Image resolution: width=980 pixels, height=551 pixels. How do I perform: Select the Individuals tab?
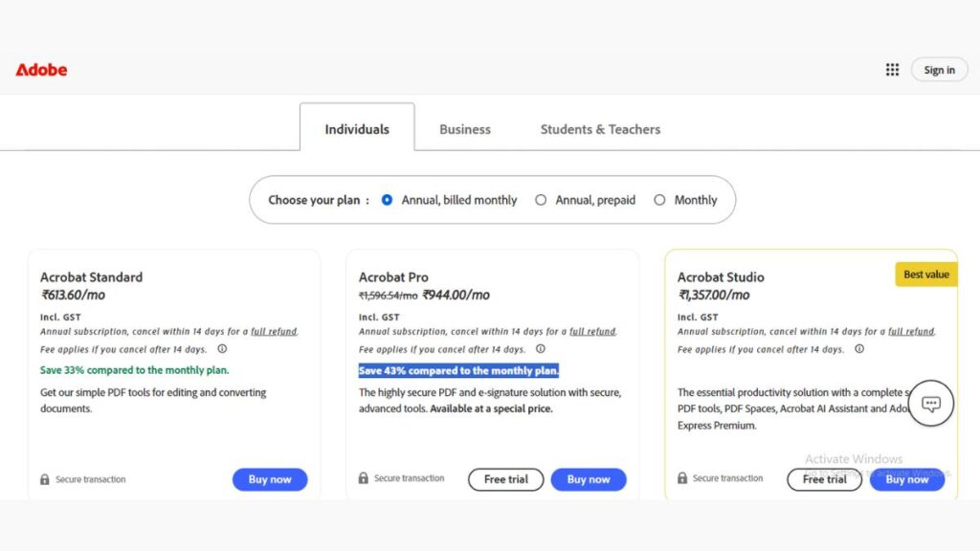coord(357,129)
